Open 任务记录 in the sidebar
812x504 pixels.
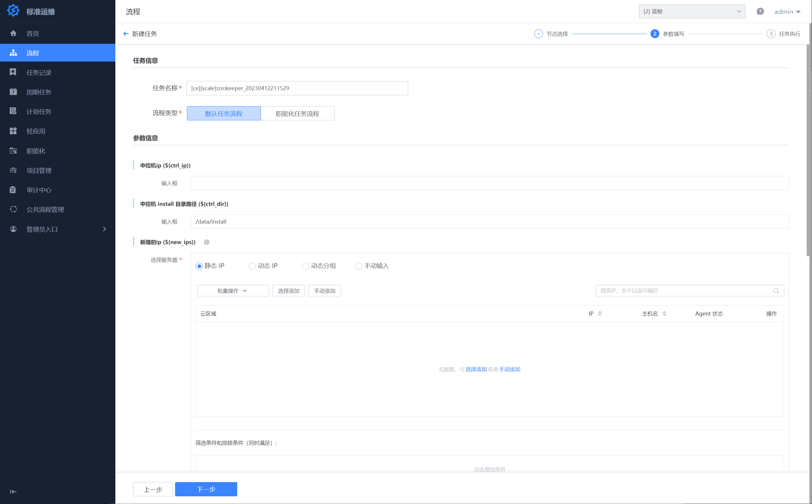pyautogui.click(x=39, y=73)
